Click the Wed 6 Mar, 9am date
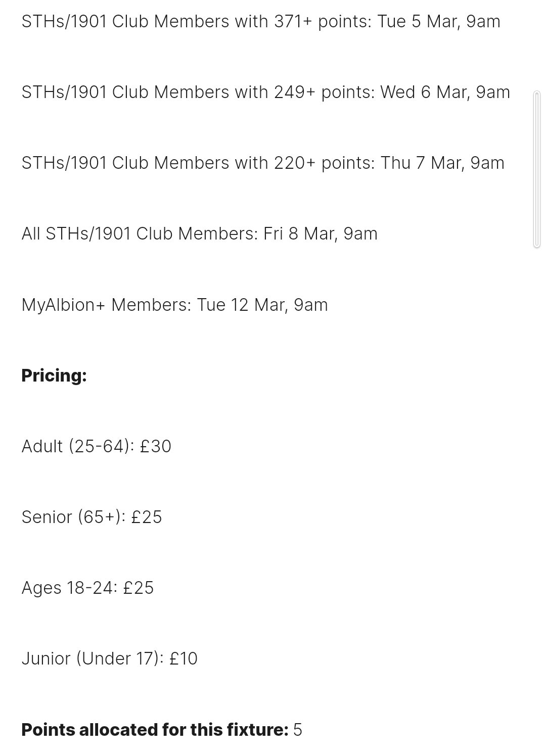 click(x=445, y=92)
